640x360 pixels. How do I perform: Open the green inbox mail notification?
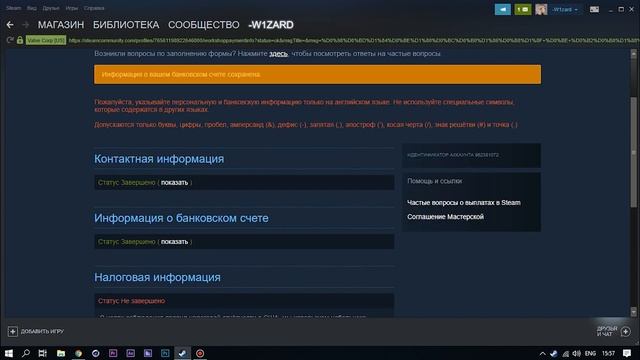pyautogui.click(x=522, y=9)
